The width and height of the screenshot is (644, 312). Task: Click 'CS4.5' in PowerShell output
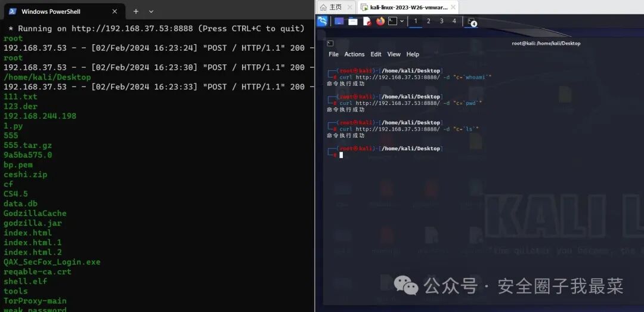(16, 194)
